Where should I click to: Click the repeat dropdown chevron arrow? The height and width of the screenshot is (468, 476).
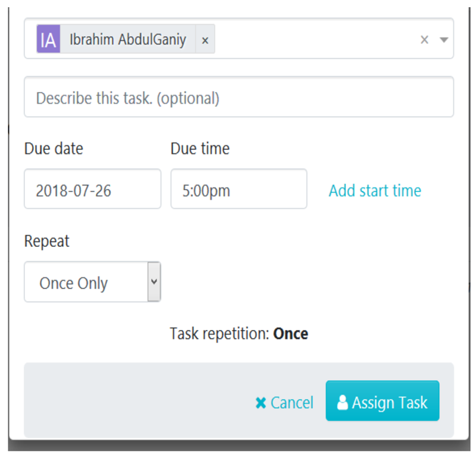[154, 282]
